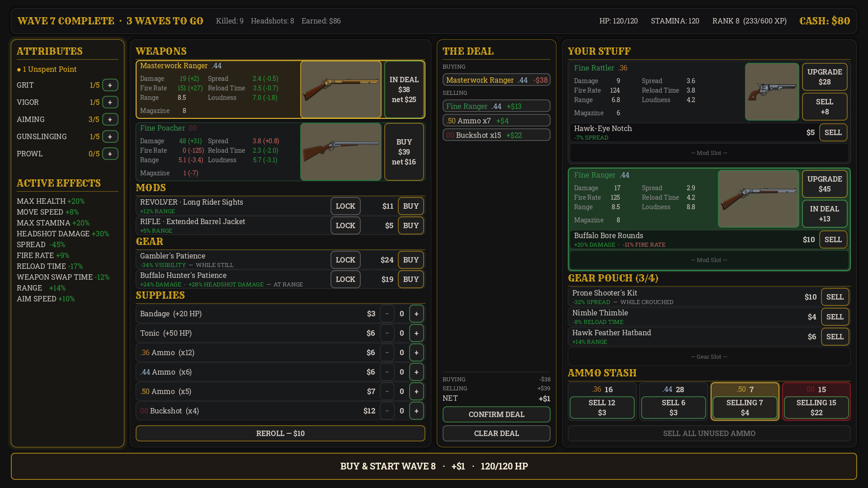Sell the Hawk Feather Hatband
Viewport: 868px width, 488px height.
[x=835, y=337]
